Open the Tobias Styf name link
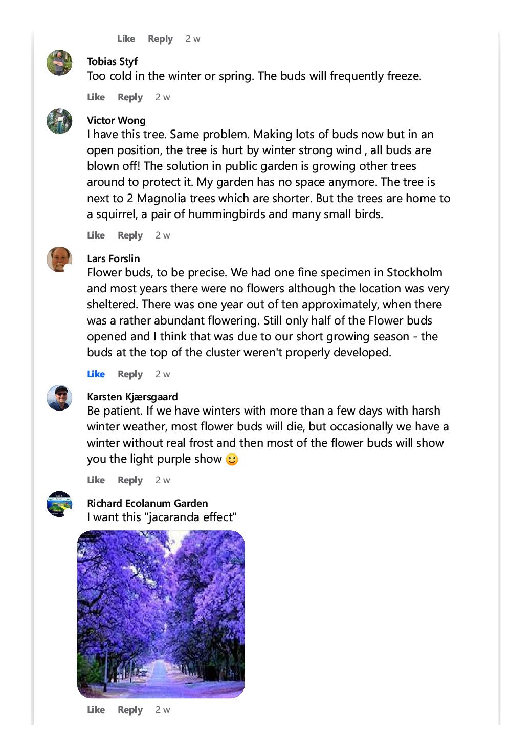532x756 pixels. click(x=112, y=61)
